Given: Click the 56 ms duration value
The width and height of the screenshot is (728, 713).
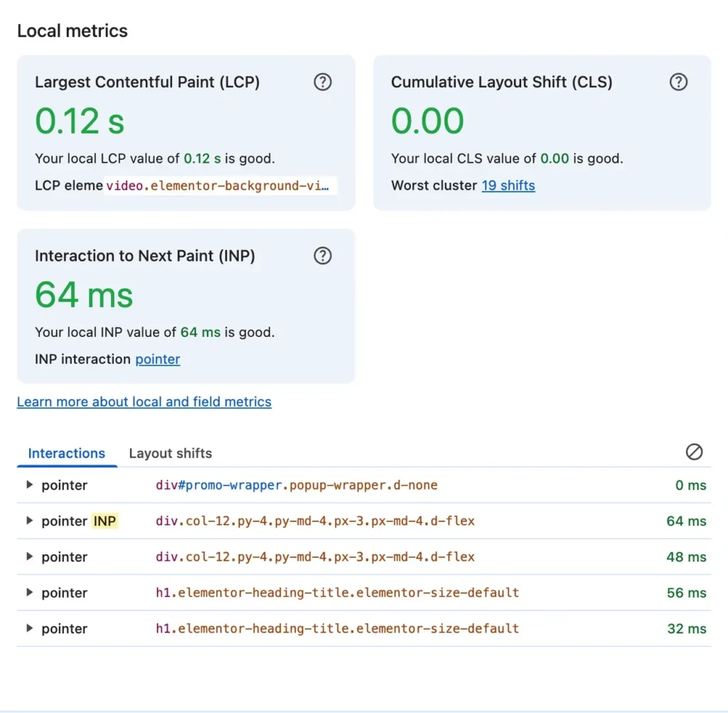Looking at the screenshot, I should click(686, 592).
